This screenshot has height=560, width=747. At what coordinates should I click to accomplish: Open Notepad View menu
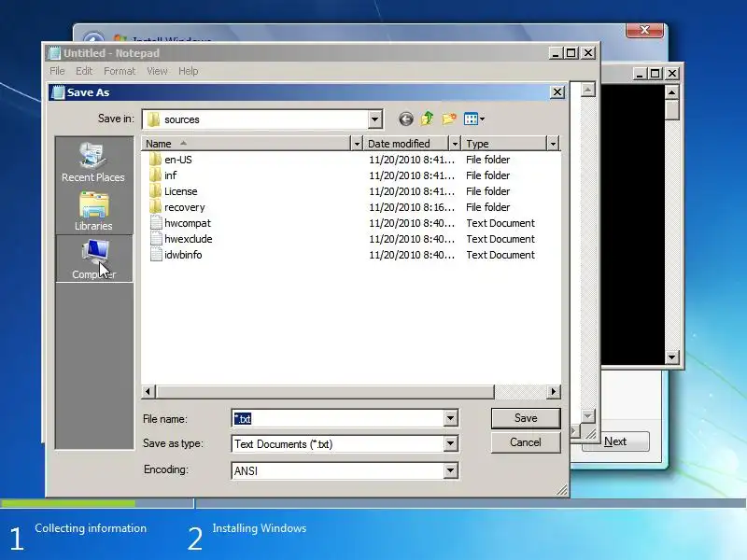(157, 71)
